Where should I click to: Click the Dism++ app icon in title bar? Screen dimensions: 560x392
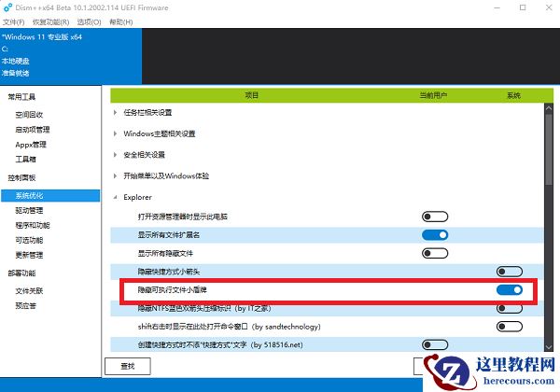[x=7, y=7]
